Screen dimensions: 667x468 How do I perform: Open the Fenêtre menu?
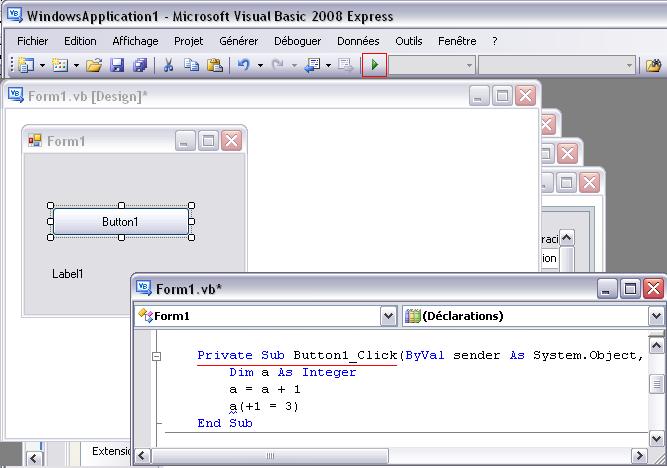click(457, 41)
